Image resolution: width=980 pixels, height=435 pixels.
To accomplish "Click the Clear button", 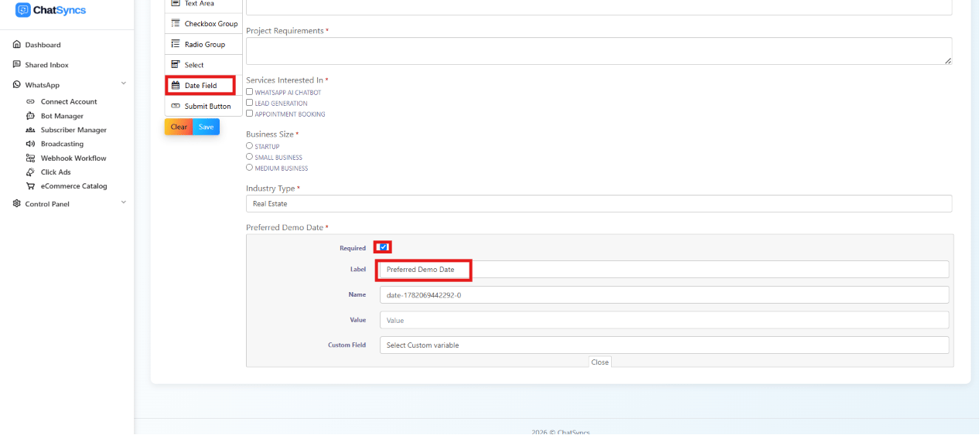I will 179,127.
